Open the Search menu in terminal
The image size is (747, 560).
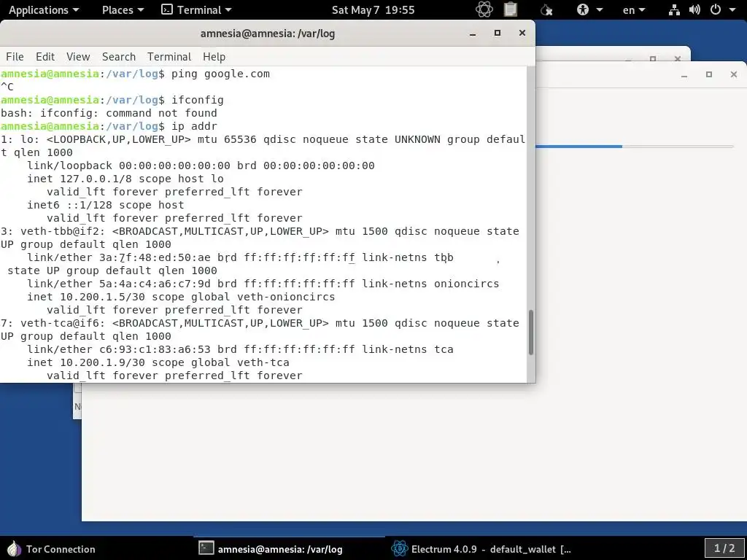click(119, 57)
